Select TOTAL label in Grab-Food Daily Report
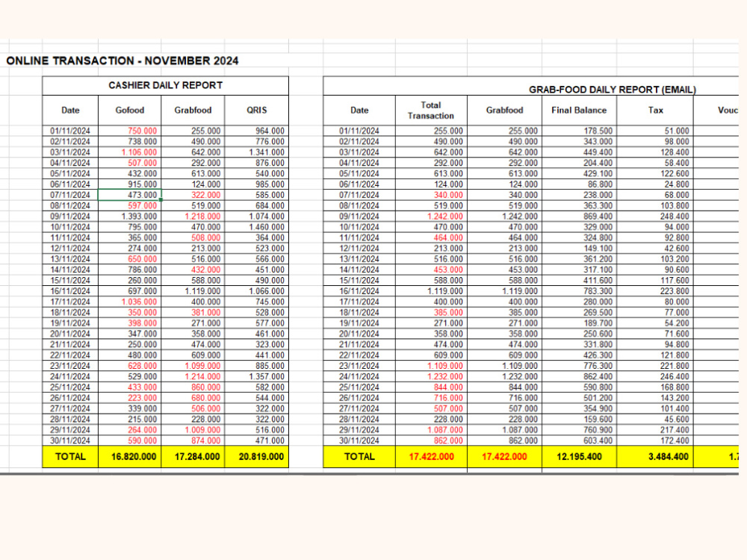This screenshot has height=560, width=747. [x=359, y=457]
